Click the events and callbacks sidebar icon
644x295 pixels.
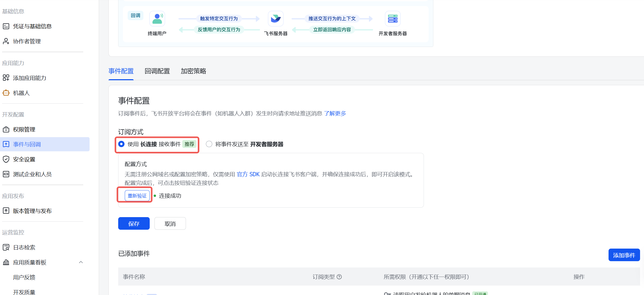(6, 144)
